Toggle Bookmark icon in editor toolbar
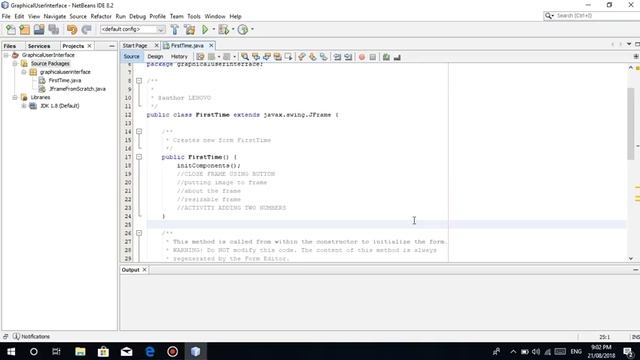Image resolution: width=640 pixels, height=360 pixels. pyautogui.click(x=324, y=57)
